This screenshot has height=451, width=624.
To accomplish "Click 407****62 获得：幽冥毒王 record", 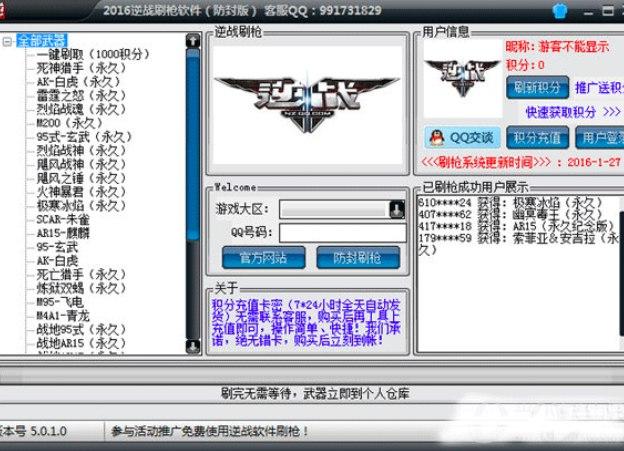I will coord(511,215).
